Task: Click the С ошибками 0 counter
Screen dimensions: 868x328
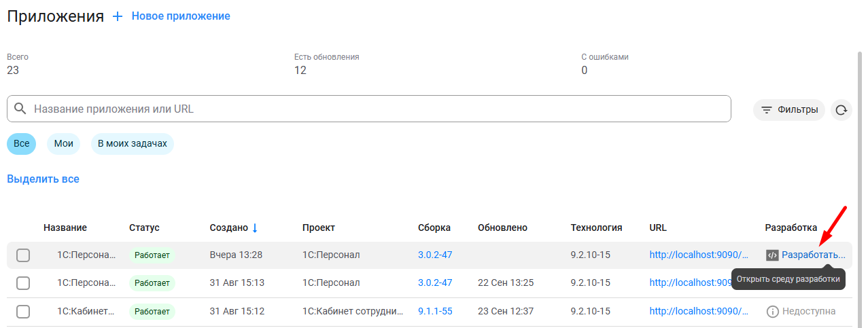Action: coord(605,64)
